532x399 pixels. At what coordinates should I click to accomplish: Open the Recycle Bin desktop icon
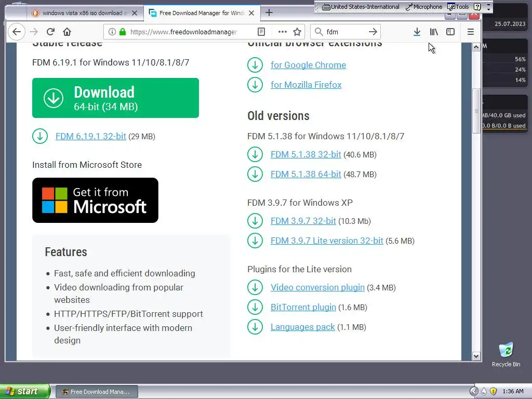pos(506,354)
